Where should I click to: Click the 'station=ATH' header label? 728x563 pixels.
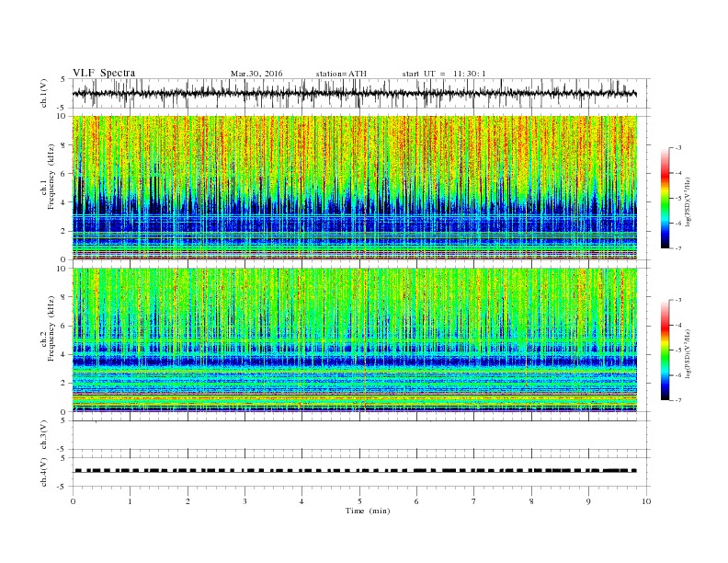(x=341, y=74)
